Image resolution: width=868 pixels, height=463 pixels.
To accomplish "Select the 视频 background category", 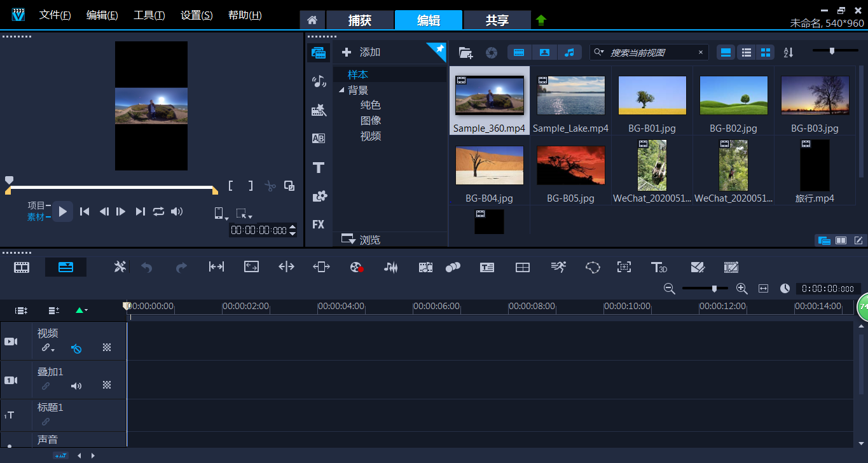I will coord(371,135).
